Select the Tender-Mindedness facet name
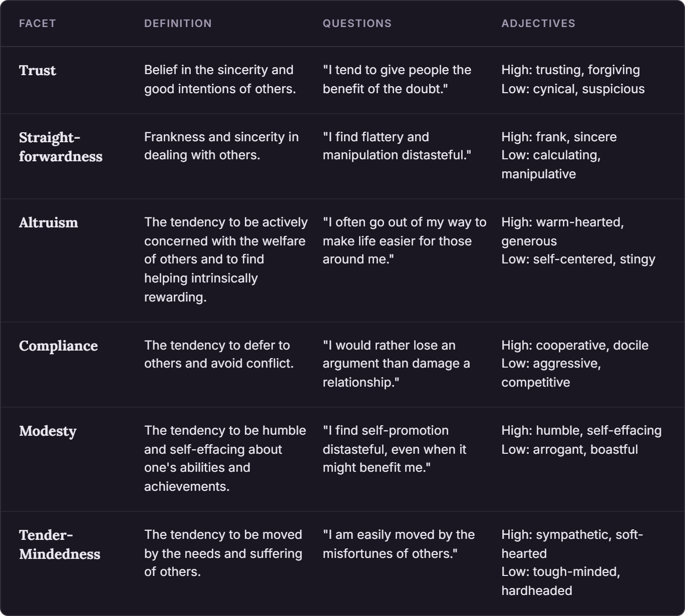Viewport: 685px width, 616px height. click(60, 544)
